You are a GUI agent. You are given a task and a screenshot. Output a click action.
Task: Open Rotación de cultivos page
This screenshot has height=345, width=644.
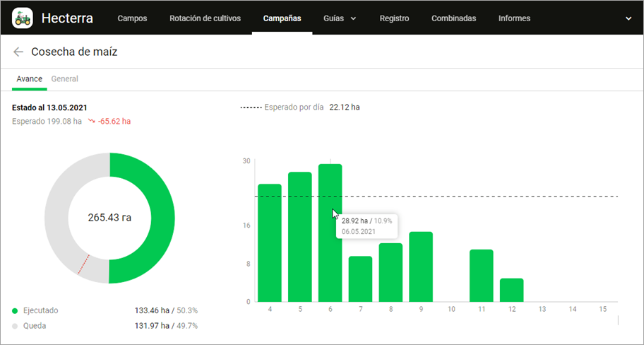point(205,18)
